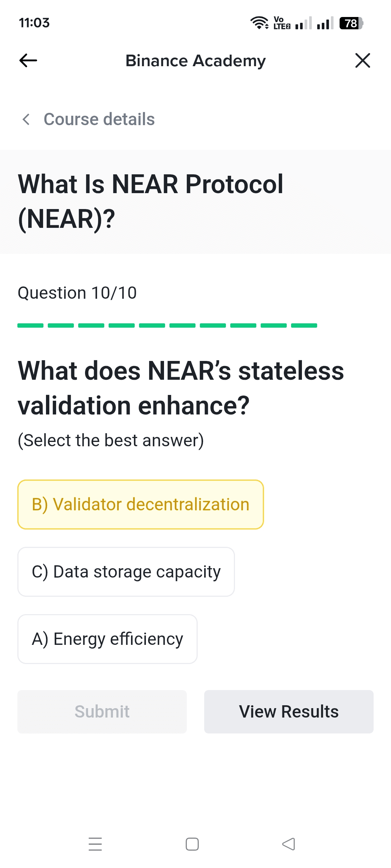Open Android recent apps menu icon
Screen dimensions: 391x868
[x=95, y=844]
